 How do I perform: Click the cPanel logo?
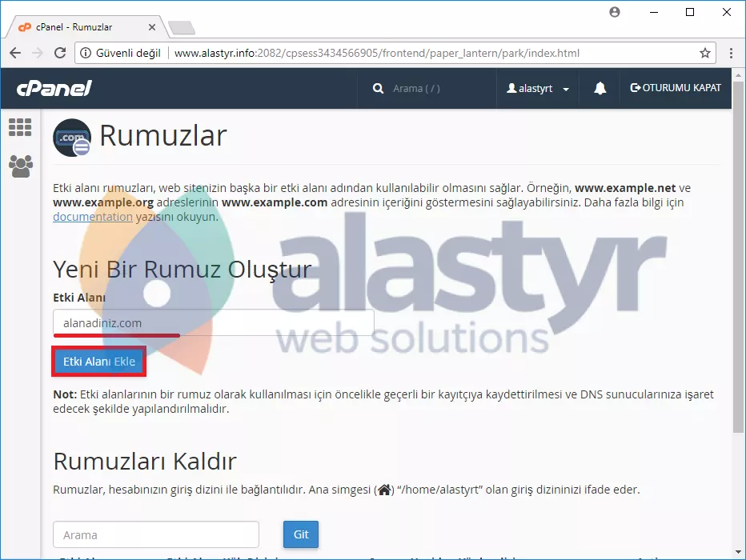click(x=54, y=88)
